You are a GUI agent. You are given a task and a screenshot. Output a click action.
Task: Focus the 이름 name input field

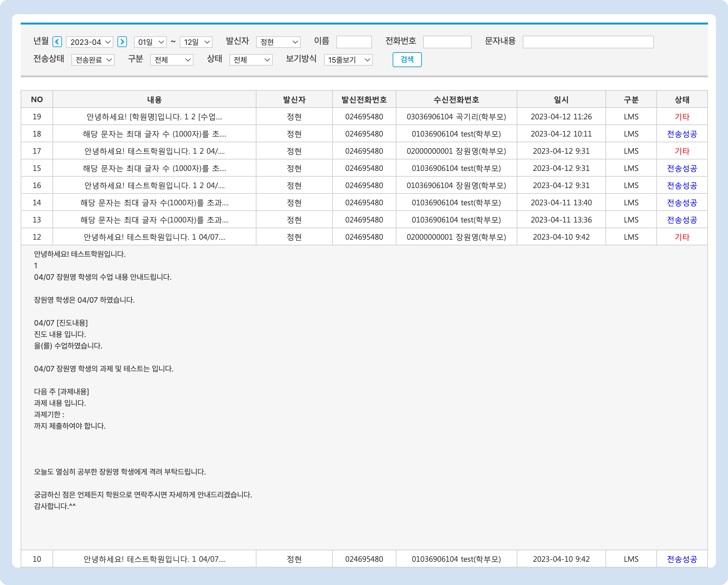pos(354,42)
